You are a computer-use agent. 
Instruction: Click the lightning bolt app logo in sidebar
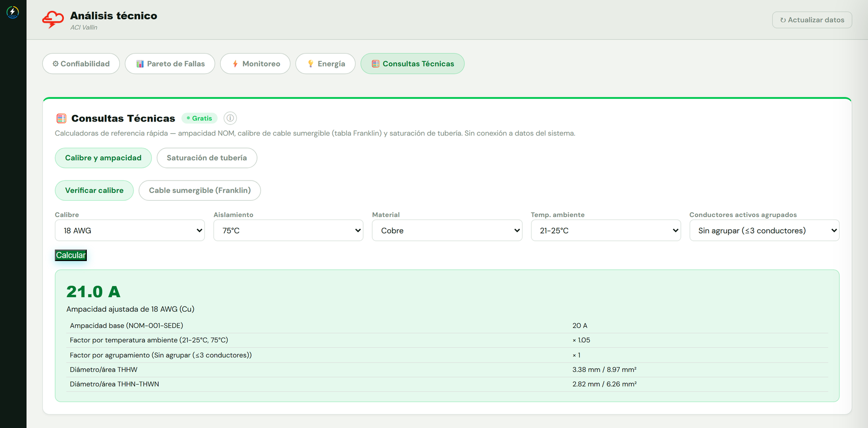point(13,12)
